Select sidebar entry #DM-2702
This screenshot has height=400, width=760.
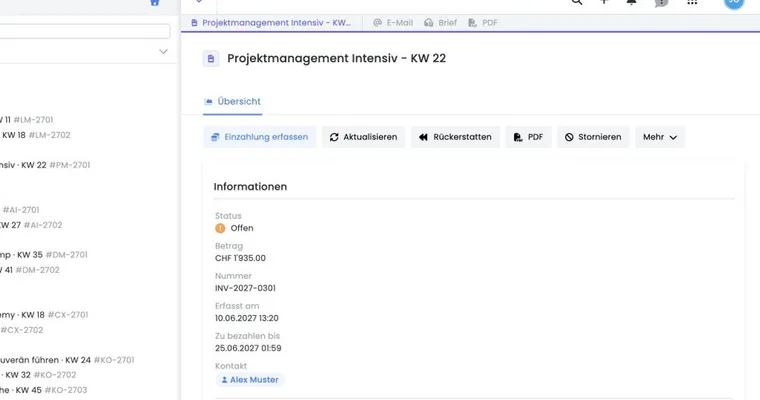point(30,270)
